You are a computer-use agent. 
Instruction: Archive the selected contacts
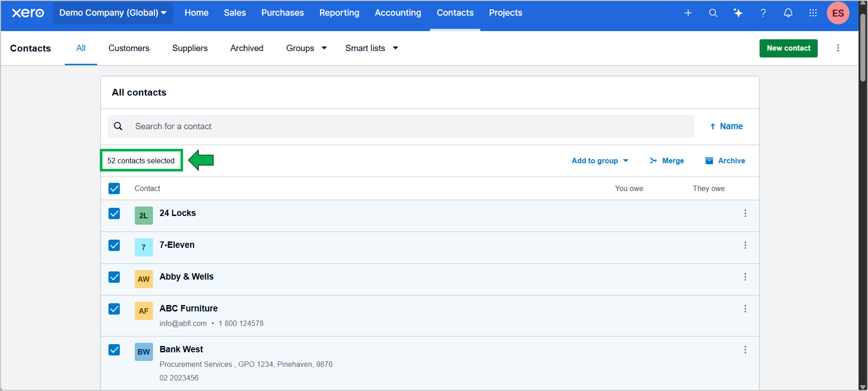tap(725, 161)
